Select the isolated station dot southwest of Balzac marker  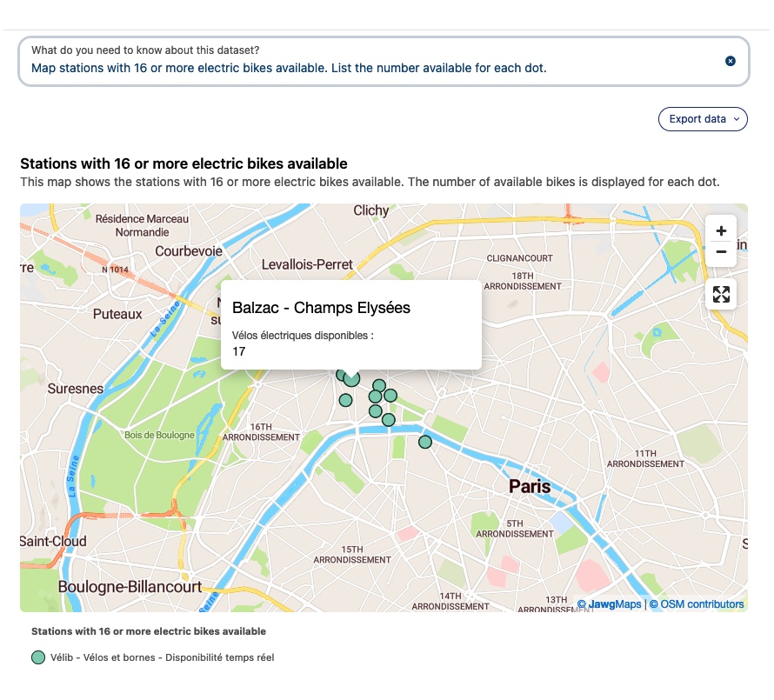[345, 401]
